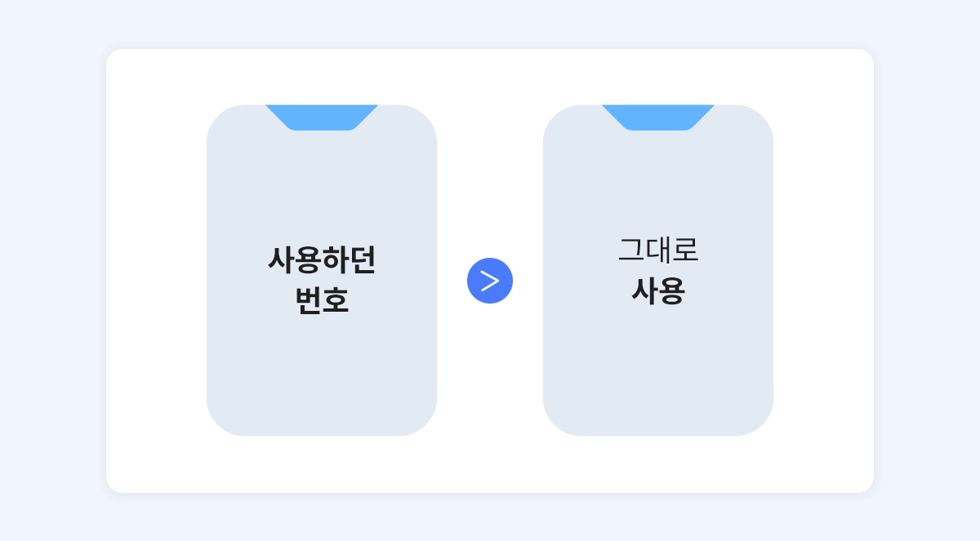Click the '그대로' text on right phone

tap(658, 251)
